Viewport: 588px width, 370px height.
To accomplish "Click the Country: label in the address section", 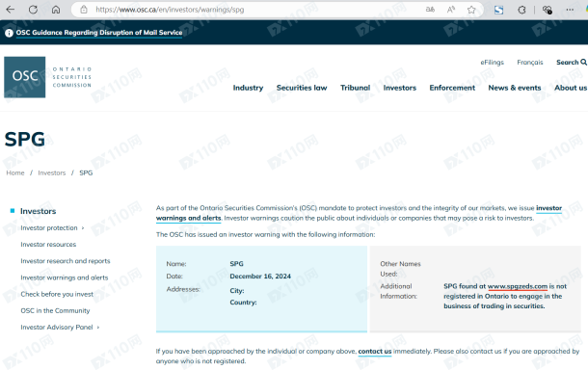I will coord(243,303).
